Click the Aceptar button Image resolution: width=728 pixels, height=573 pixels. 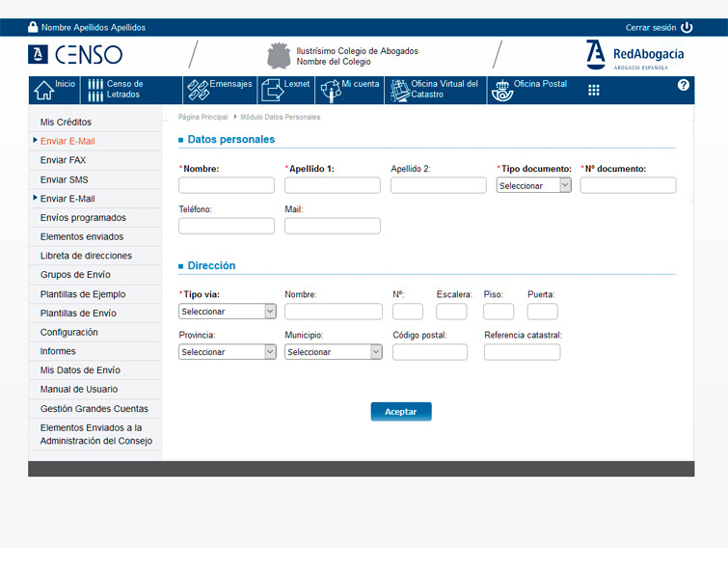(401, 411)
